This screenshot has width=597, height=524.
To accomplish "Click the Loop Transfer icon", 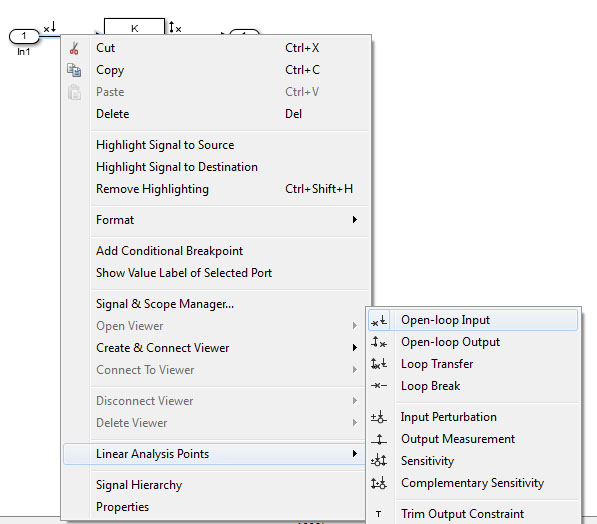I will coord(379,364).
